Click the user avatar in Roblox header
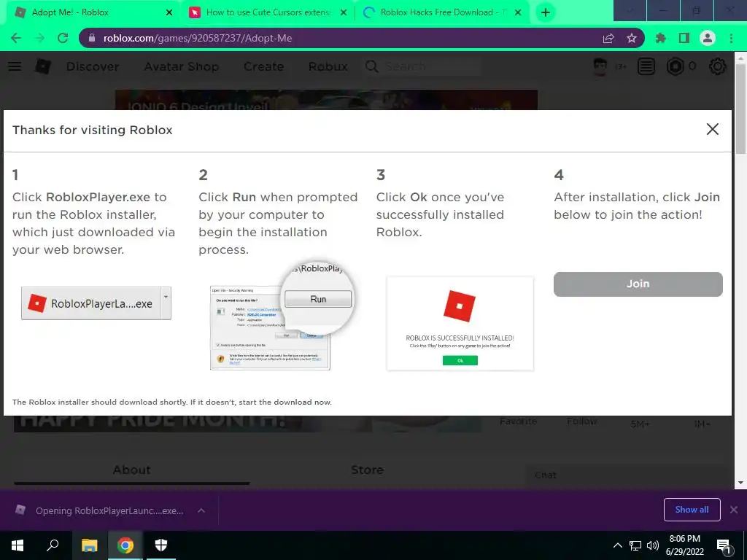The width and height of the screenshot is (747, 560). pos(600,66)
